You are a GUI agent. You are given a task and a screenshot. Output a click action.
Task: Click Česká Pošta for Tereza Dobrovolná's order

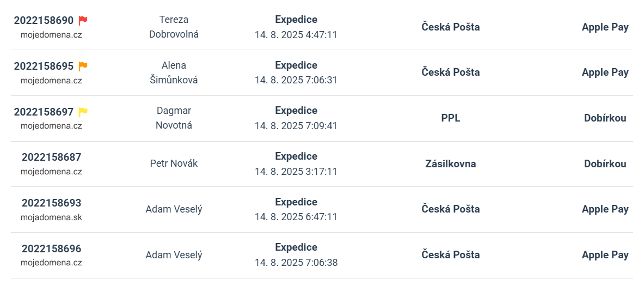coord(451,27)
